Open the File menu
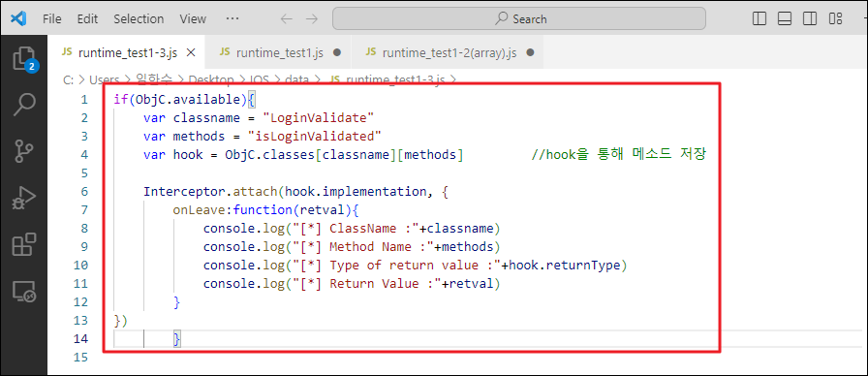 tap(52, 18)
